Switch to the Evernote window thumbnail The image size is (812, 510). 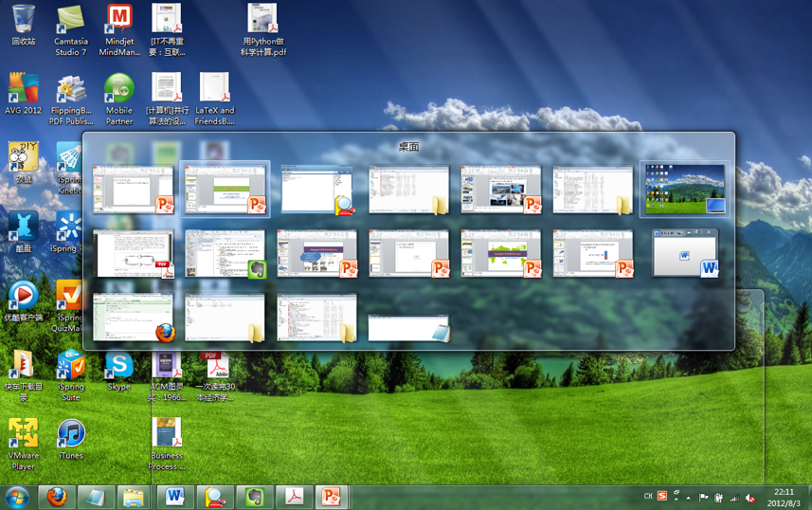226,254
